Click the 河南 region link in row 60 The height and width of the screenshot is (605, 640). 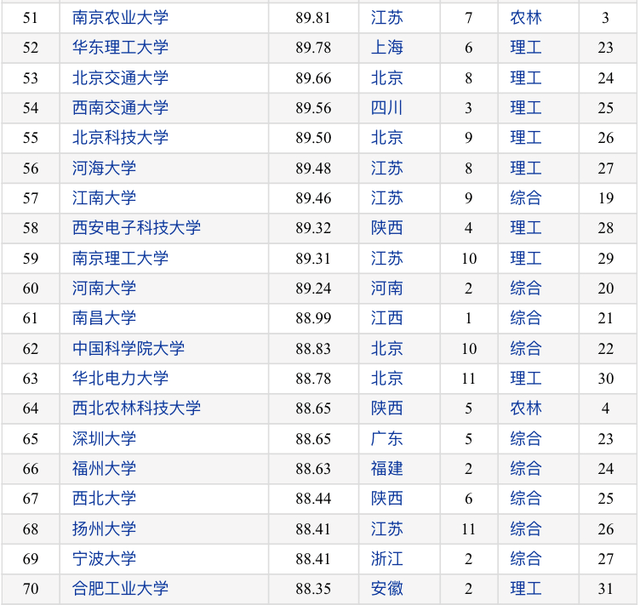coord(387,288)
